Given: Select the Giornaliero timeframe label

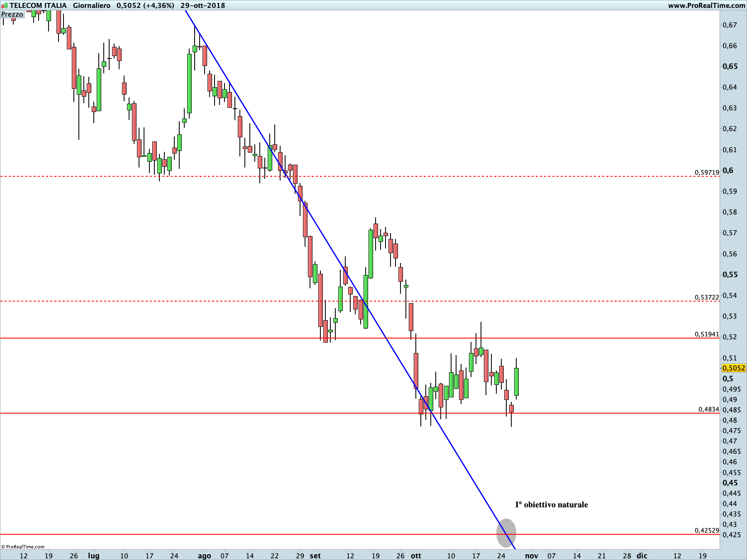Looking at the screenshot, I should pyautogui.click(x=92, y=5).
